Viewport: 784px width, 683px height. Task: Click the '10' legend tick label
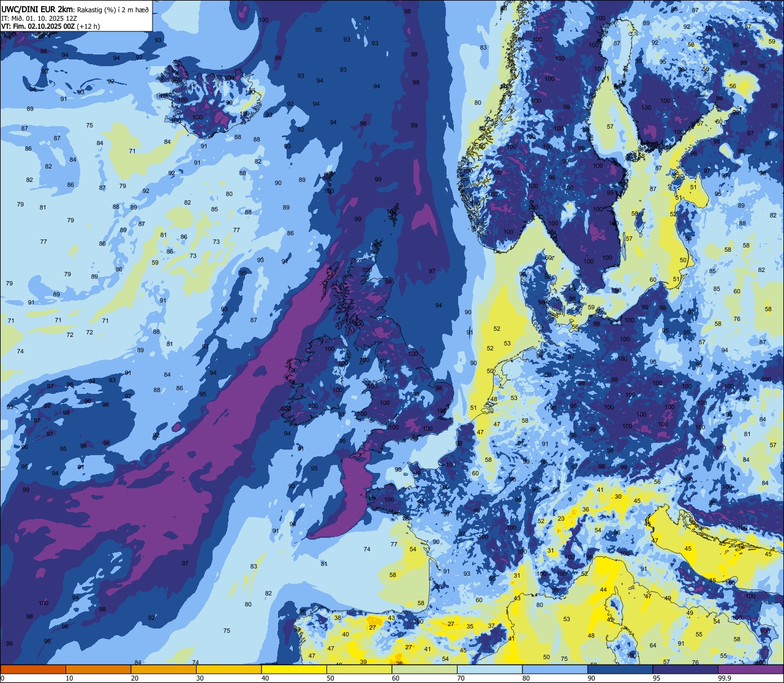tap(69, 678)
